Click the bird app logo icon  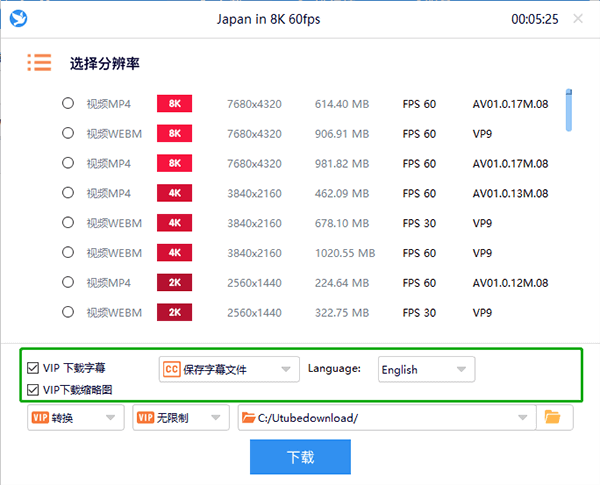point(18,19)
